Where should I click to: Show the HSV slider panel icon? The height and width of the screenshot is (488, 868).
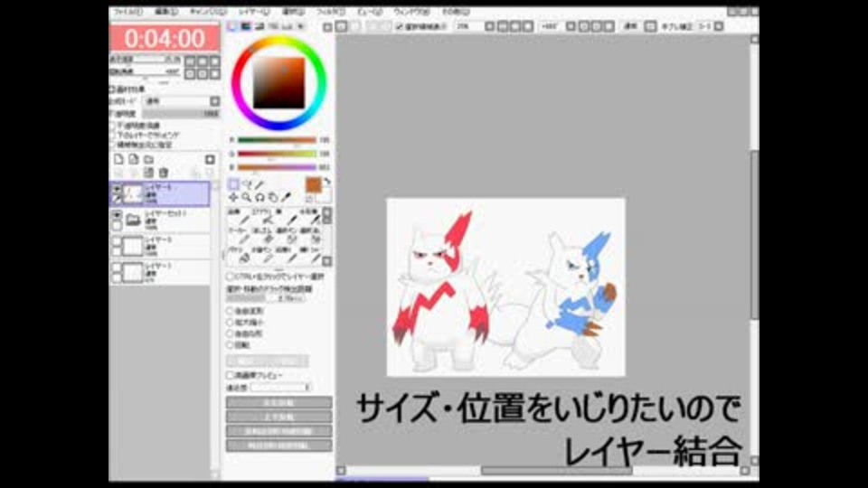(259, 26)
